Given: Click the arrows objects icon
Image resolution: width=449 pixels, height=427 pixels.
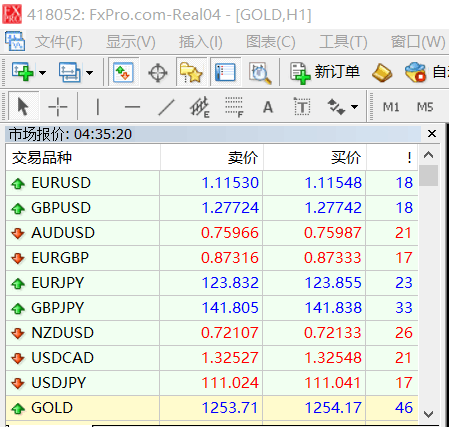Looking at the screenshot, I should click(x=336, y=107).
